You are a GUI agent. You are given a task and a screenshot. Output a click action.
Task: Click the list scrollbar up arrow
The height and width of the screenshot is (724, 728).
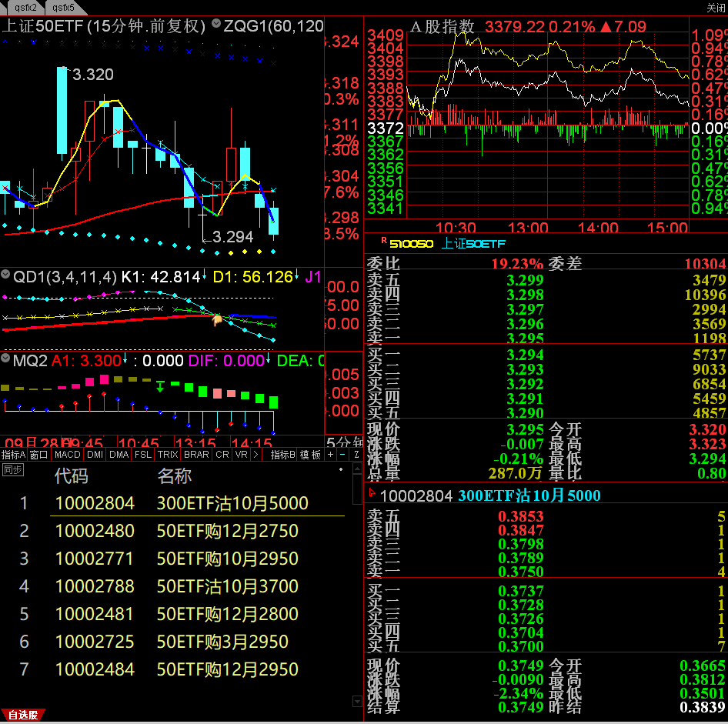(x=357, y=469)
